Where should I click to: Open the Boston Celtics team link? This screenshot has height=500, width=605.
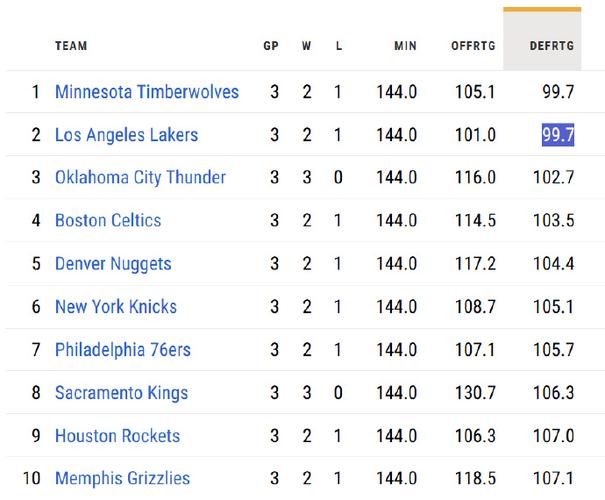pos(108,221)
